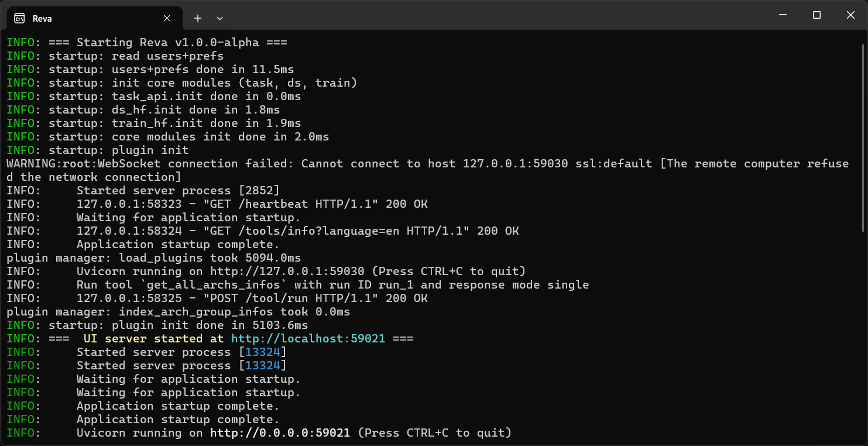Close the Reva tab
This screenshot has height=446, width=868.
pyautogui.click(x=167, y=18)
